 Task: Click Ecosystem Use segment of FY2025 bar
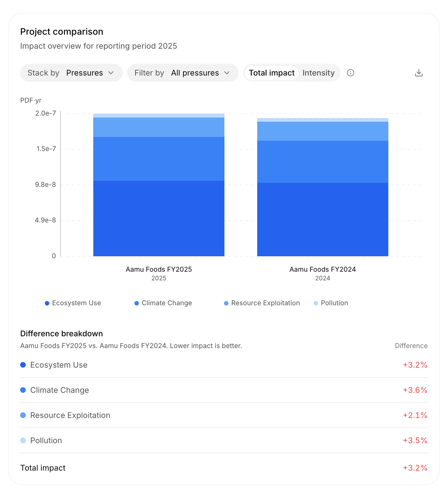(159, 218)
